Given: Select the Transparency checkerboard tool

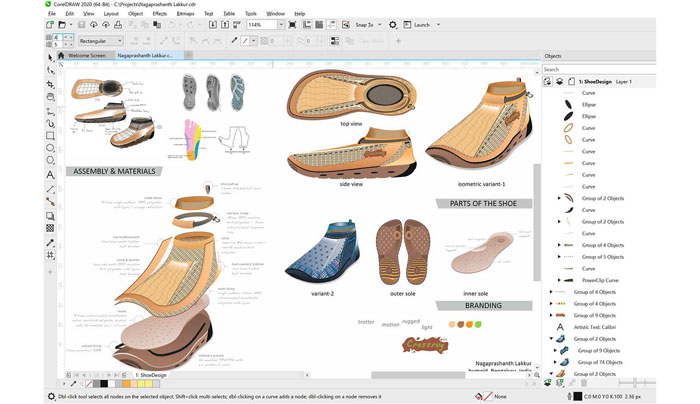Looking at the screenshot, I should pyautogui.click(x=51, y=228).
